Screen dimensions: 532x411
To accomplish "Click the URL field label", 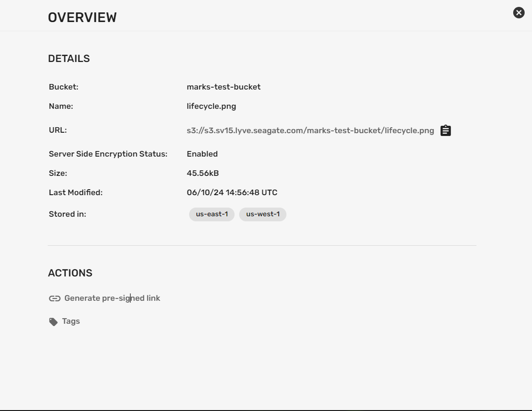I will 58,130.
